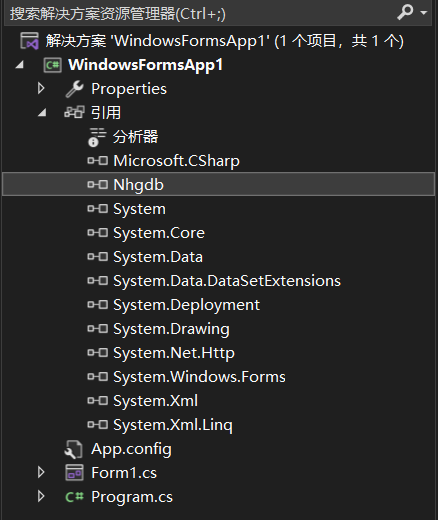This screenshot has width=438, height=520.
Task: Select System.Data.DataSetExtensions reference
Action: 227,281
